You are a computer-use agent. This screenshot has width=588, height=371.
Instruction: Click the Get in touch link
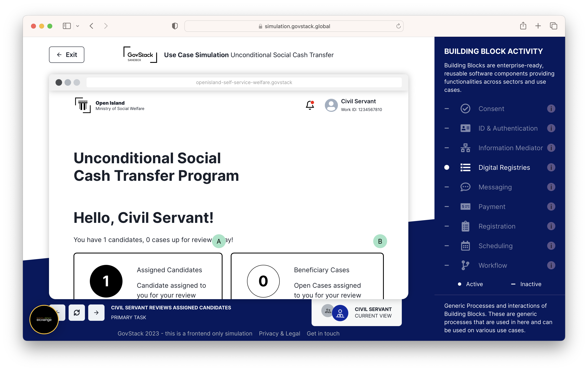pyautogui.click(x=323, y=333)
